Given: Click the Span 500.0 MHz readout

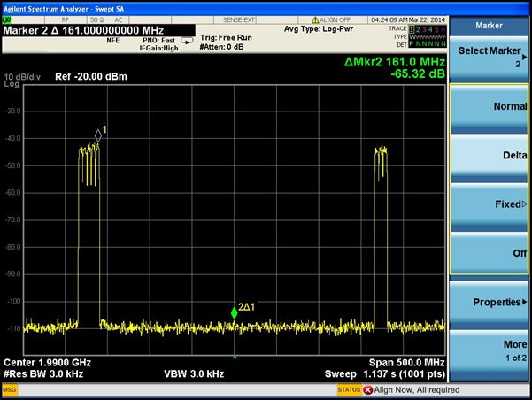Looking at the screenshot, I should pyautogui.click(x=407, y=363).
